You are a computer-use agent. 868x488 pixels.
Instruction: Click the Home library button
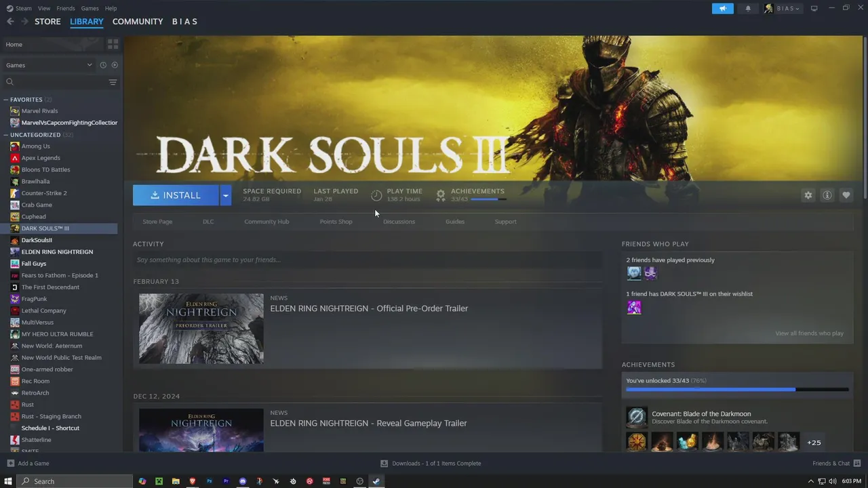(53, 44)
